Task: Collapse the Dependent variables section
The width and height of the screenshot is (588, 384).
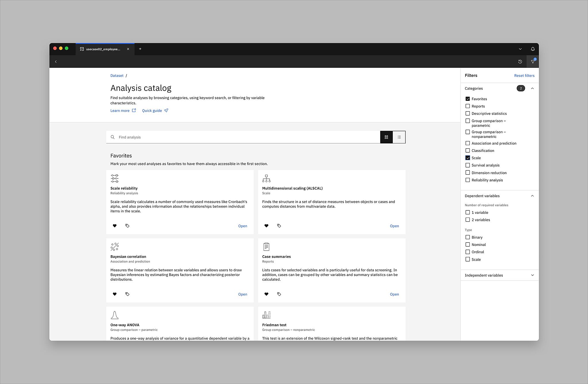Action: pos(532,196)
